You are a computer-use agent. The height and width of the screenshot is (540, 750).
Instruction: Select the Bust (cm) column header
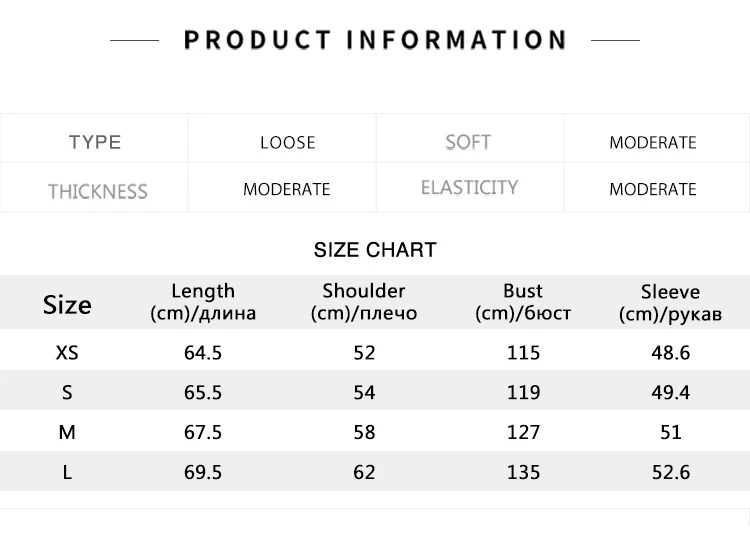click(523, 302)
